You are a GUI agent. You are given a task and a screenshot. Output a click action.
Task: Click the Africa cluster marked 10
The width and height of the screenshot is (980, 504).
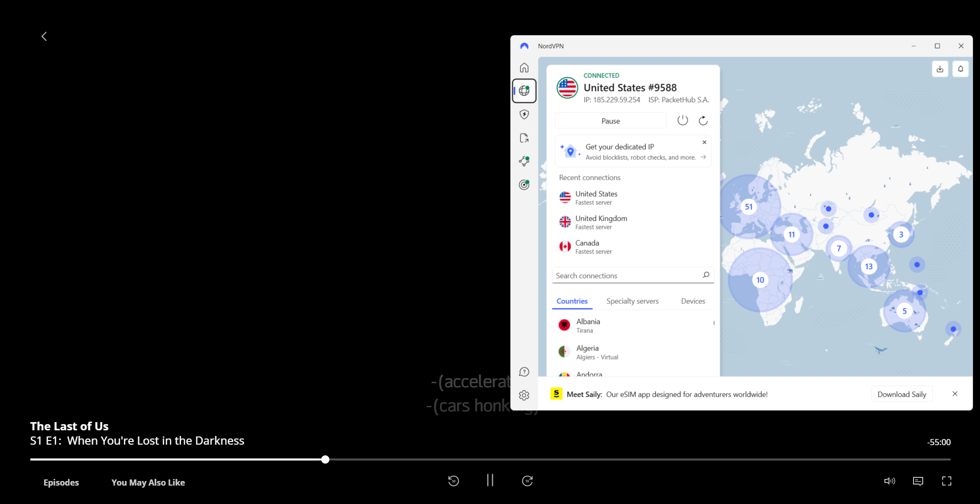coord(760,280)
